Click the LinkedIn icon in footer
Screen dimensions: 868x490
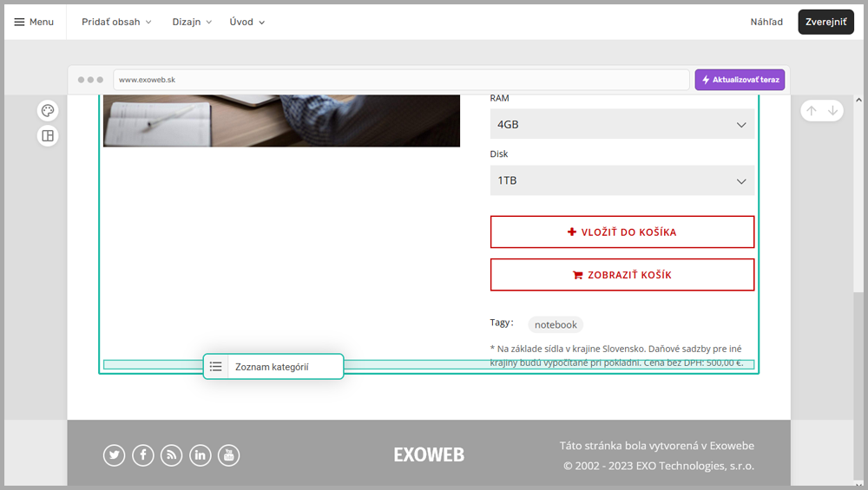pos(201,455)
